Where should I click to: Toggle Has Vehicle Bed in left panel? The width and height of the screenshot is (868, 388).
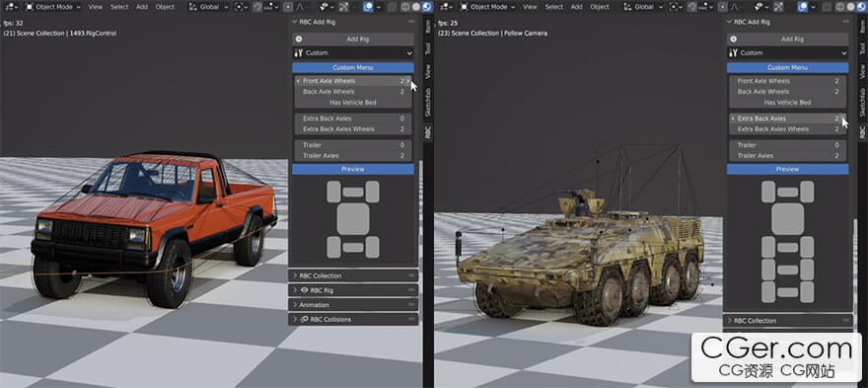click(x=353, y=103)
